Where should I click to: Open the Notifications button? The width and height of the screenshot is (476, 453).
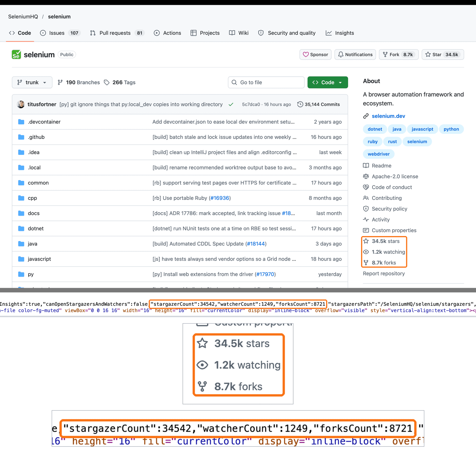pyautogui.click(x=355, y=55)
